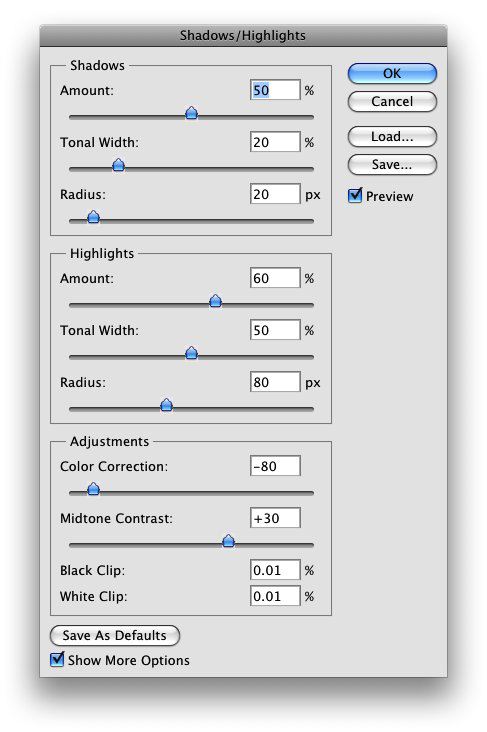Click the Highlights Tonal Width slider handle

pyautogui.click(x=191, y=353)
